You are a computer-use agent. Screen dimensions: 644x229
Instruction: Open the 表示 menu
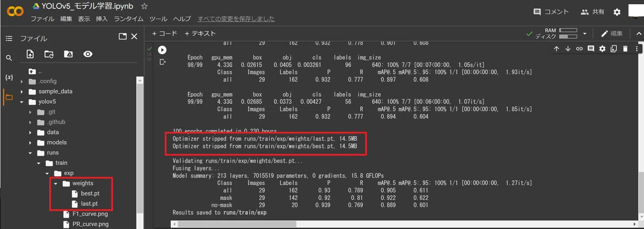click(x=84, y=19)
